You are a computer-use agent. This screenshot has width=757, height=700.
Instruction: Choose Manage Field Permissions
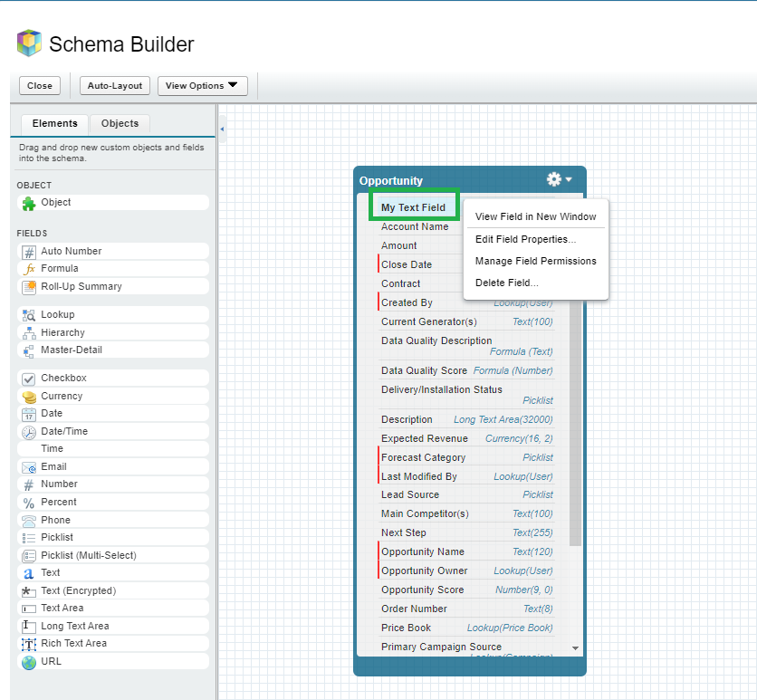pos(535,261)
